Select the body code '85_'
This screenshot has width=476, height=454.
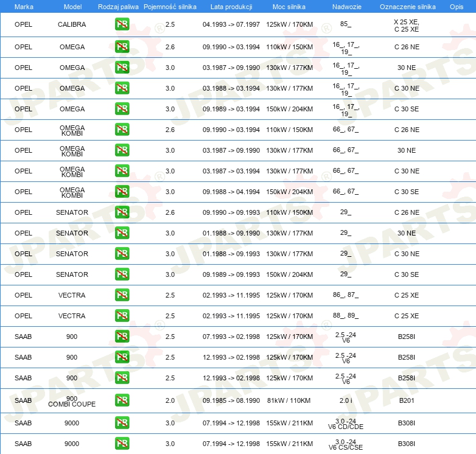coord(346,24)
